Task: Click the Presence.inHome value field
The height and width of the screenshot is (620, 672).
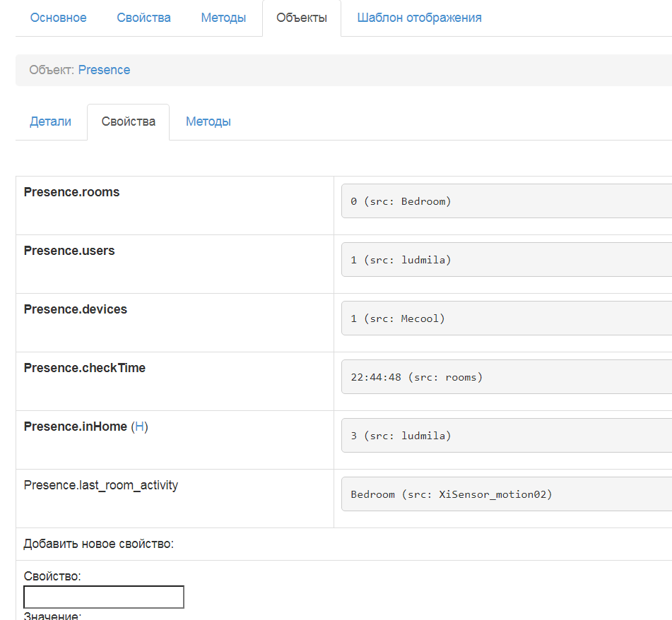Action: pos(505,436)
